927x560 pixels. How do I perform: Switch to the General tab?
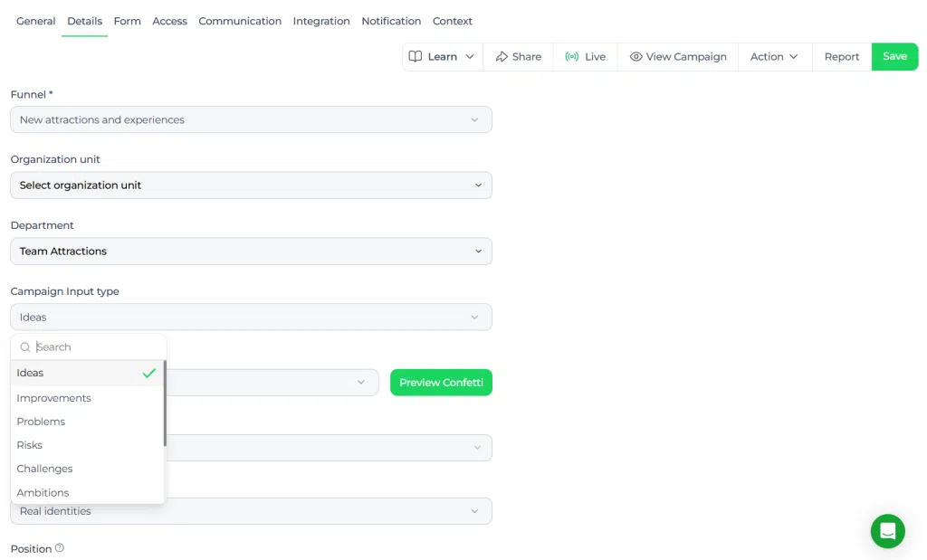(36, 22)
